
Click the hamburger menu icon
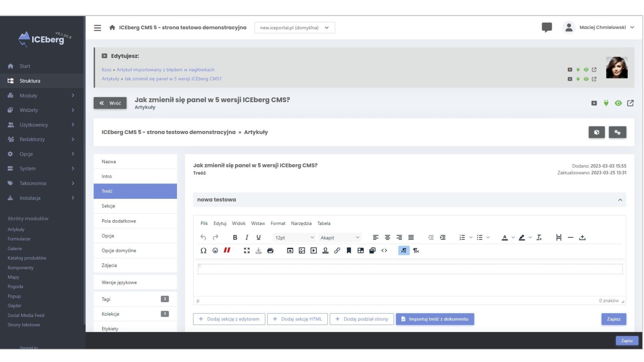pos(97,27)
